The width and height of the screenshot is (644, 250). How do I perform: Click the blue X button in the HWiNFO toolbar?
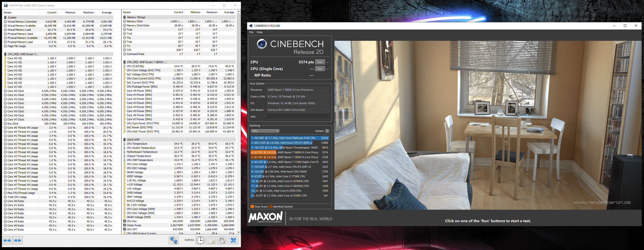pos(233,240)
